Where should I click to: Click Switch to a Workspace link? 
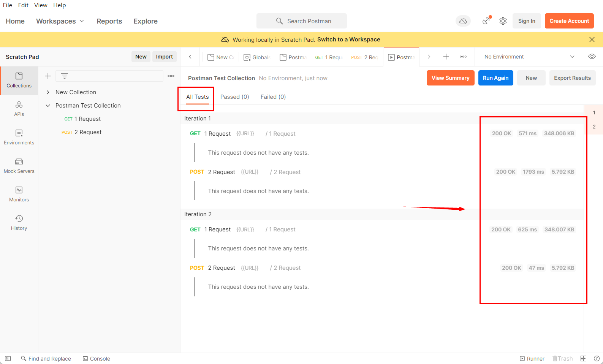tap(348, 40)
